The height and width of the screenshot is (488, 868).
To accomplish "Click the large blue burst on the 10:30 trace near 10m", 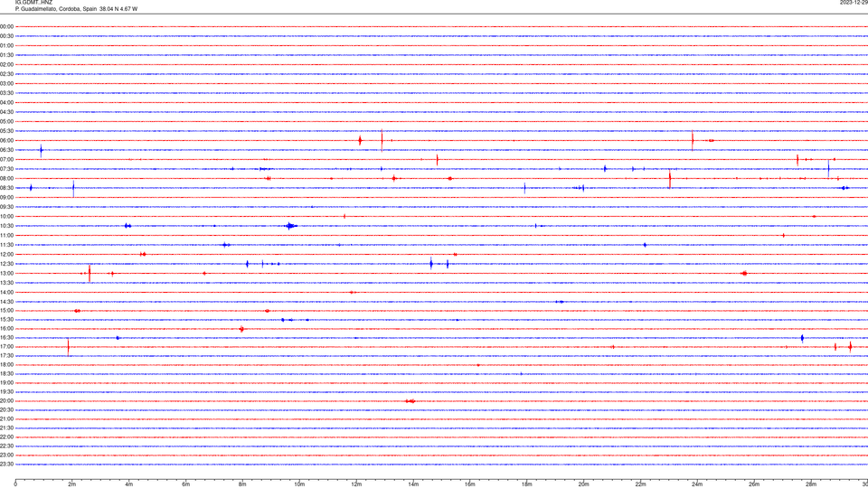I will point(291,226).
